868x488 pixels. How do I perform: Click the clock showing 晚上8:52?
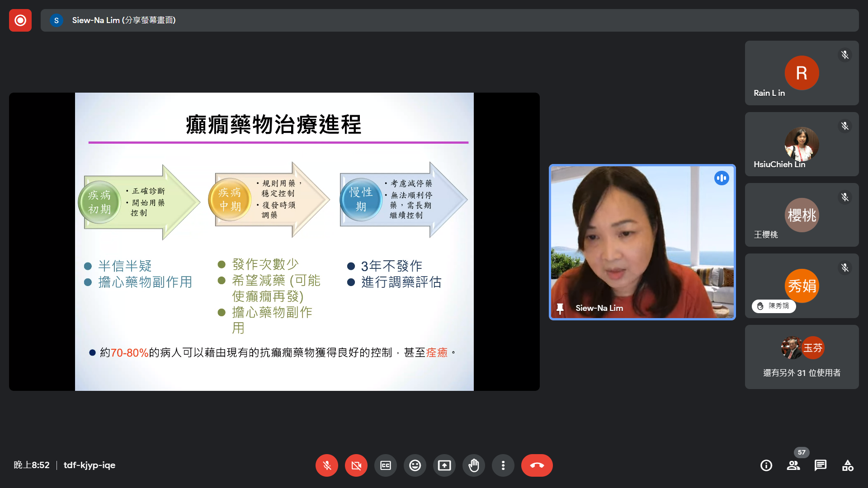click(32, 465)
